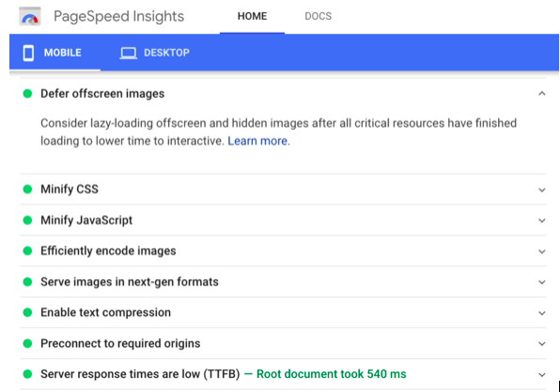The width and height of the screenshot is (560, 392).
Task: Click green status dot beside Defer offscreen images
Action: [27, 94]
